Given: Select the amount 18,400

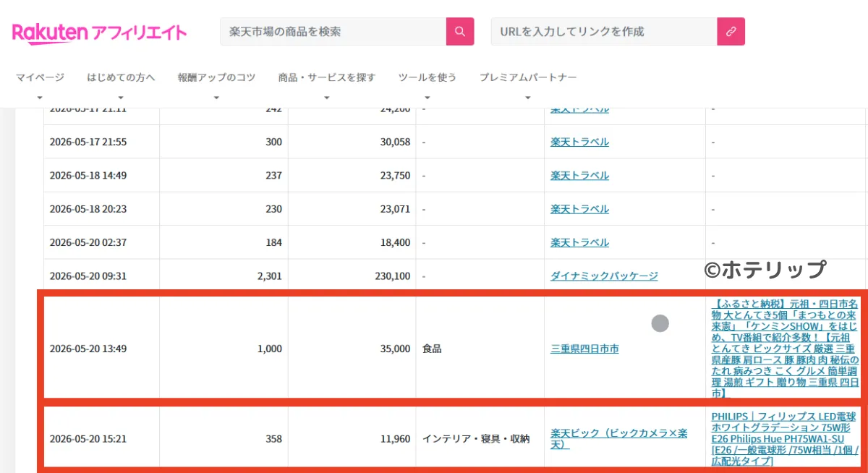Looking at the screenshot, I should pyautogui.click(x=395, y=242).
